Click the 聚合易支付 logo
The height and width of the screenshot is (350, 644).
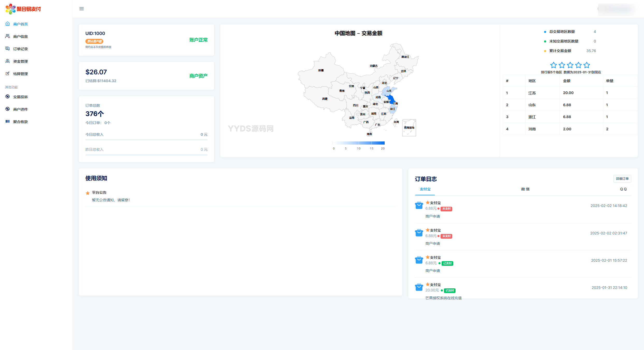tap(23, 9)
